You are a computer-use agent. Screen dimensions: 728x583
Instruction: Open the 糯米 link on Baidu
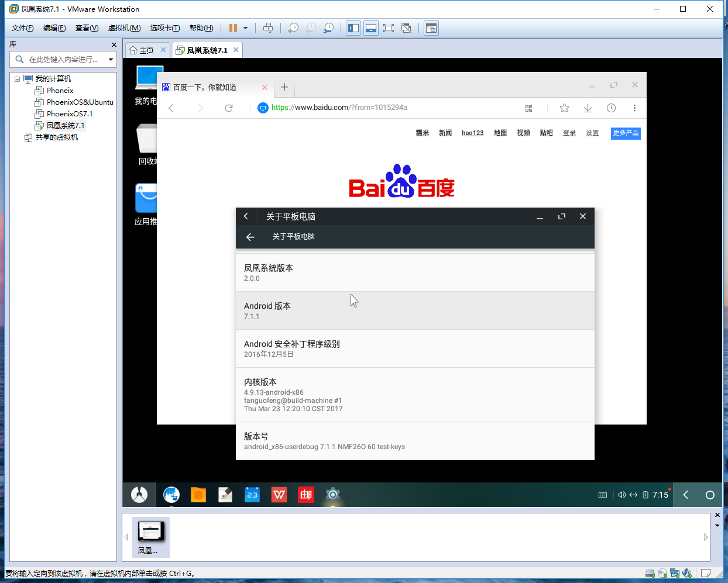(423, 133)
